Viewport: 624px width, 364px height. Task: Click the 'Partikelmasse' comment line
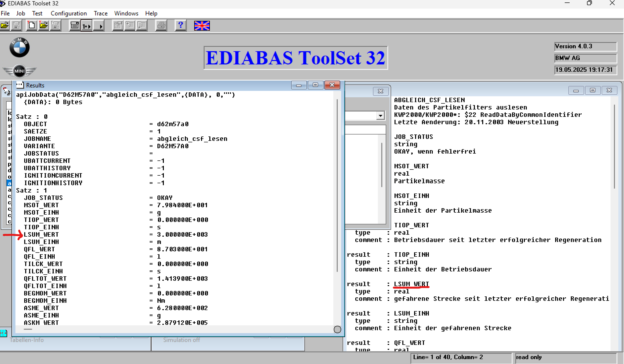pyautogui.click(x=419, y=181)
